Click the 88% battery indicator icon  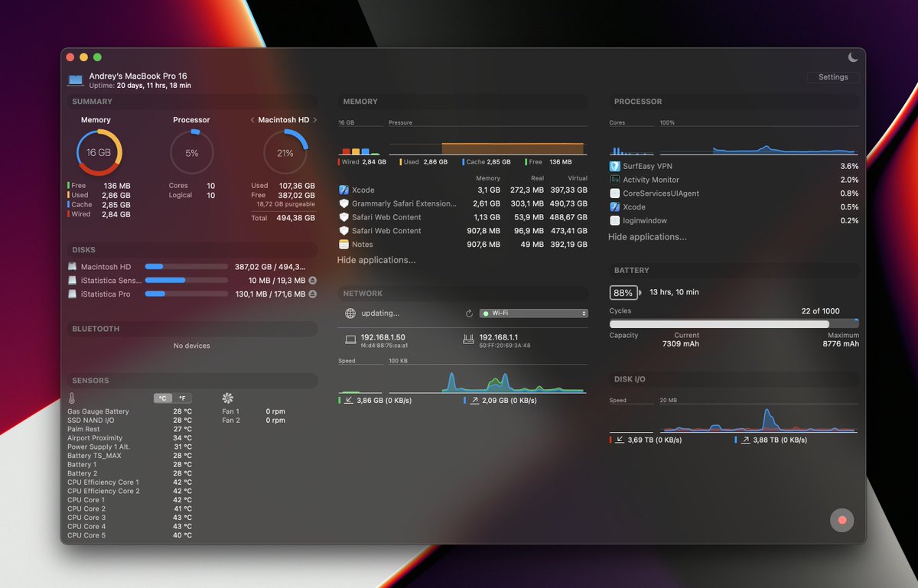coord(624,293)
